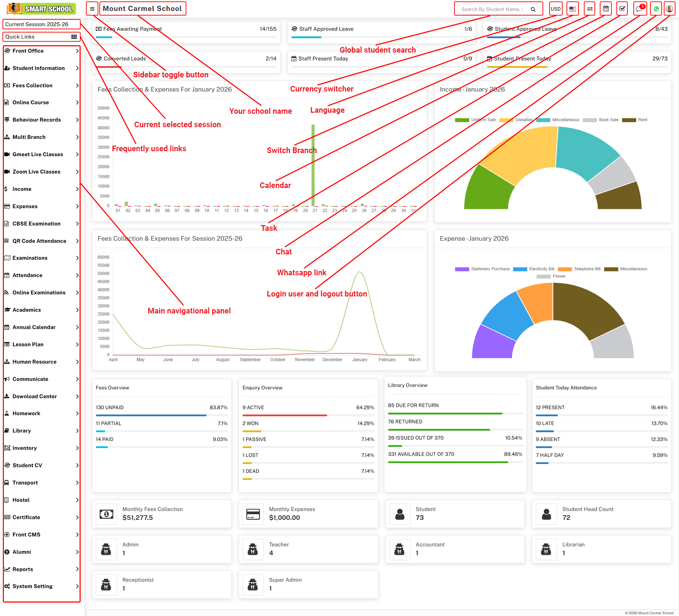Click the switch branch arrows icon
The width and height of the screenshot is (679, 616).
point(590,9)
